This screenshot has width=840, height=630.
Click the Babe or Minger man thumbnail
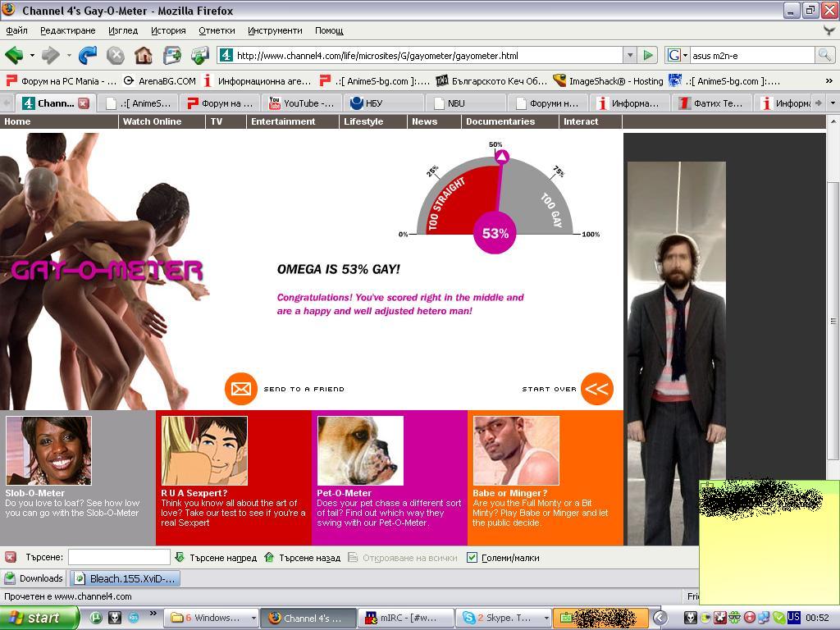(517, 450)
